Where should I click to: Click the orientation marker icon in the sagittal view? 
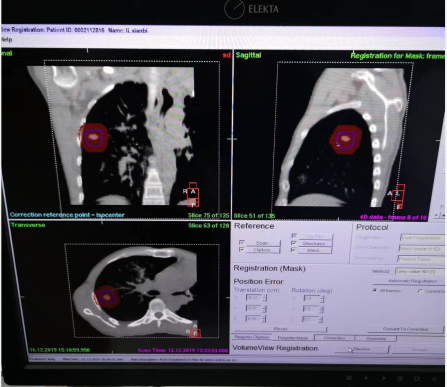(x=398, y=196)
